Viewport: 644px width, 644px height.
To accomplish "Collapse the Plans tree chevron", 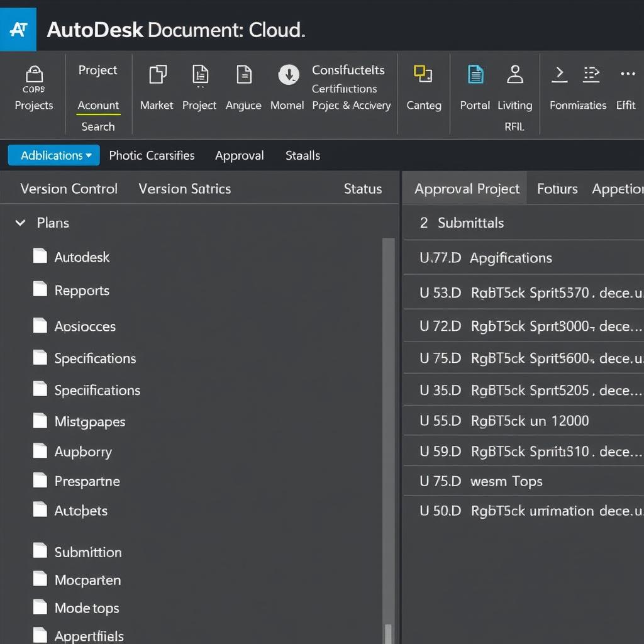I will [x=20, y=223].
